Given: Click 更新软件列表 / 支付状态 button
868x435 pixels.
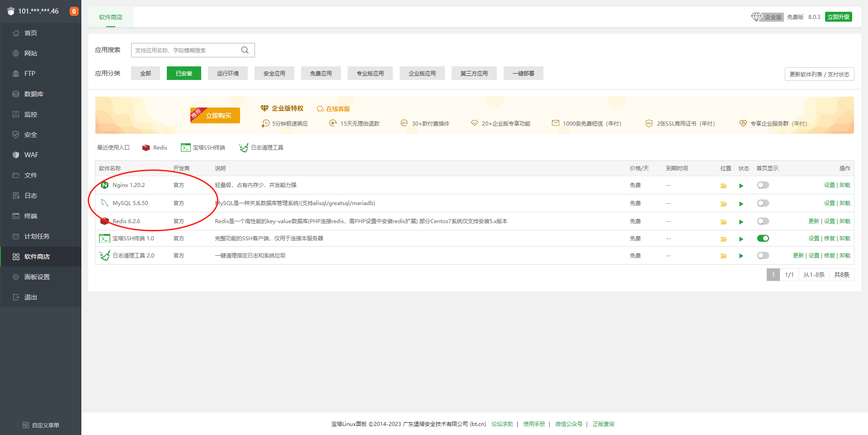Looking at the screenshot, I should 819,74.
